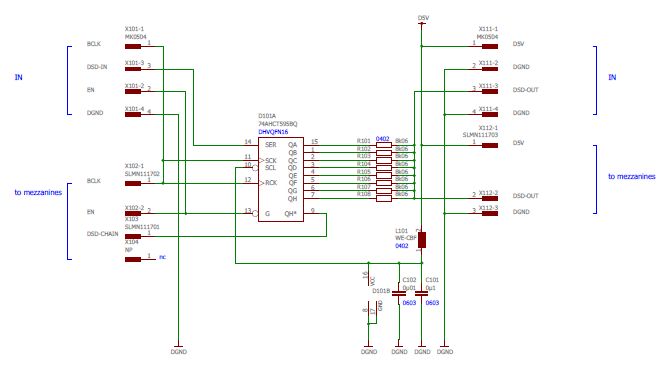The width and height of the screenshot is (669, 370).
Task: Click the X111-4 connector pad
Action: (490, 114)
